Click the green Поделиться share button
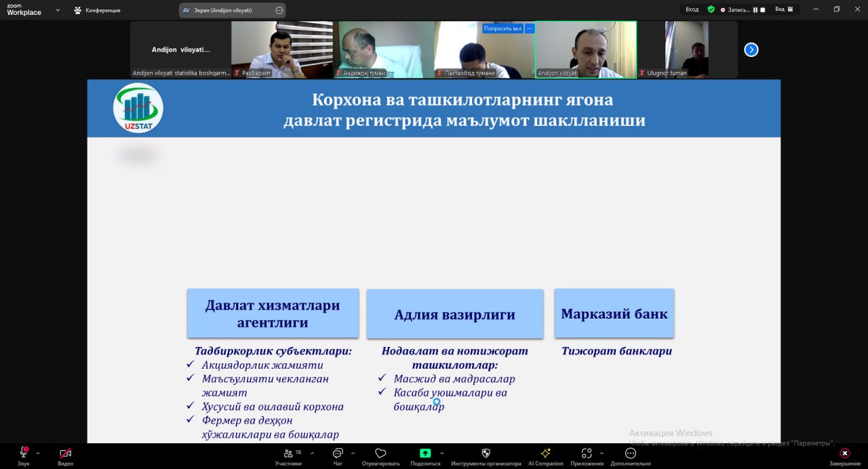868x469 pixels. click(x=425, y=453)
